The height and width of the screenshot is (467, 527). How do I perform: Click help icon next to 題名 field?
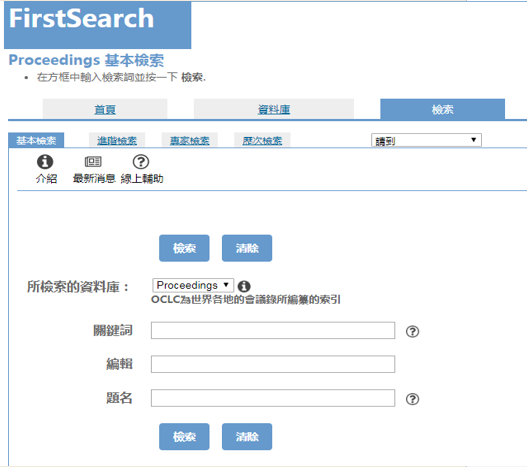pyautogui.click(x=412, y=399)
